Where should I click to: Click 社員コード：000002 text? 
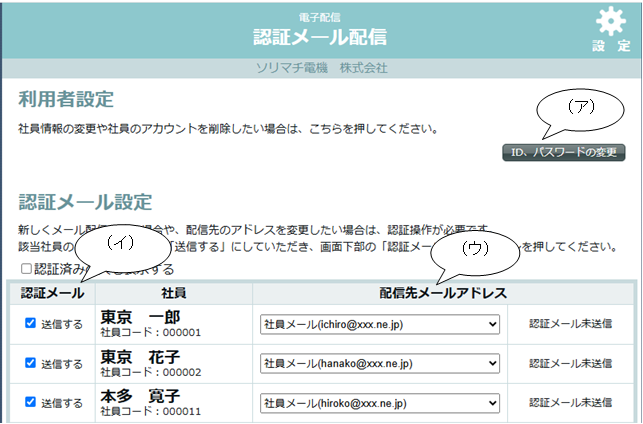[x=151, y=372]
